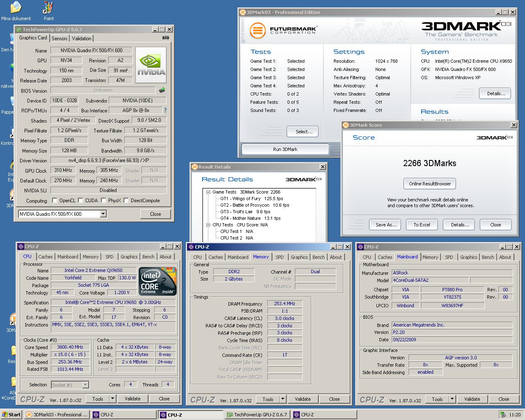Open Memory tab in the right CPU-Z window

coord(430,257)
